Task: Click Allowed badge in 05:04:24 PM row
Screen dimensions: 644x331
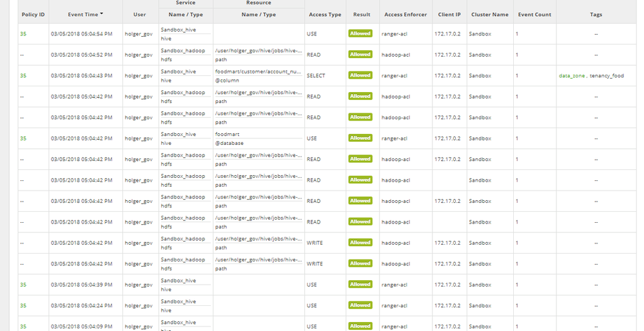Action: [360, 306]
